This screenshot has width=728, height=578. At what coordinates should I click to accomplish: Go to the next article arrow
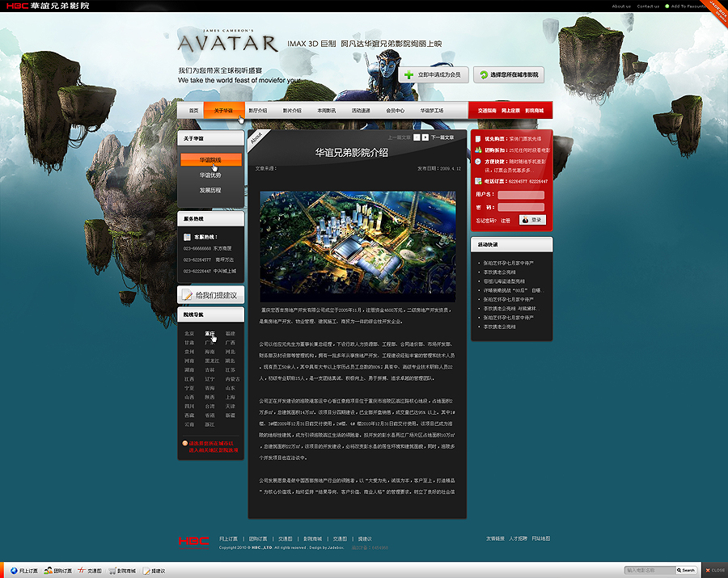click(425, 137)
